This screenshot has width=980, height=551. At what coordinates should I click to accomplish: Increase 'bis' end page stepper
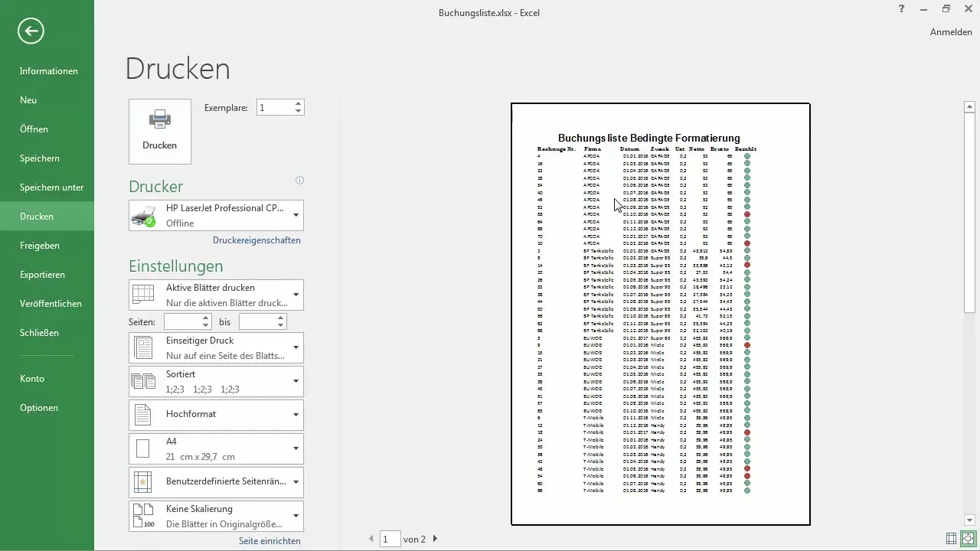click(281, 318)
